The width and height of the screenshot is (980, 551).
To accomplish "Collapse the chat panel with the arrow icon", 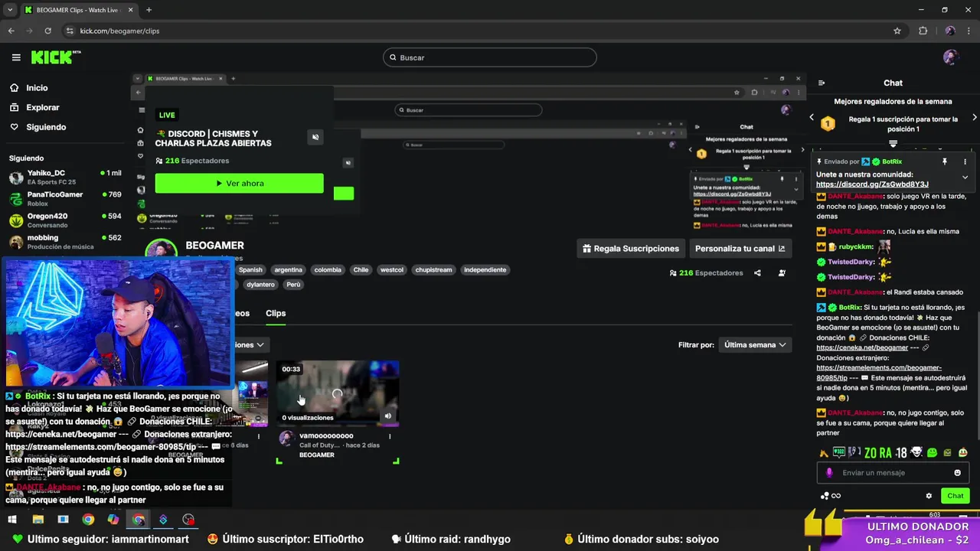I will (x=822, y=83).
